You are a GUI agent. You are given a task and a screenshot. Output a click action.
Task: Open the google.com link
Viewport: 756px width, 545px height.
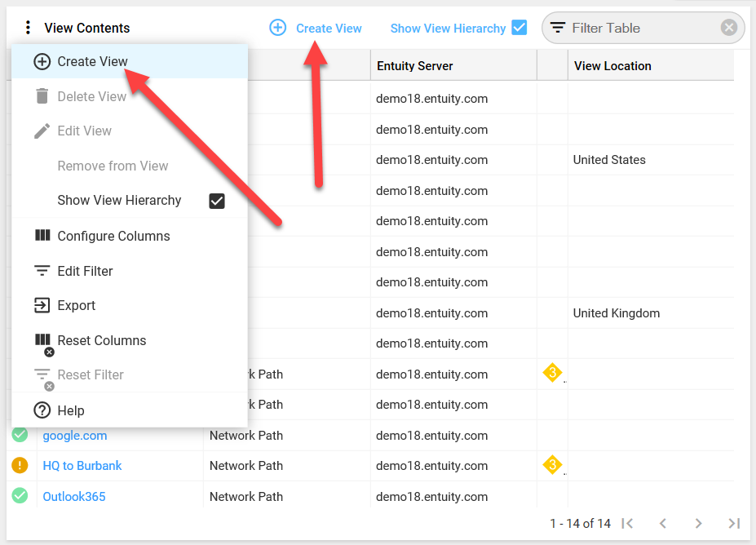coord(74,435)
